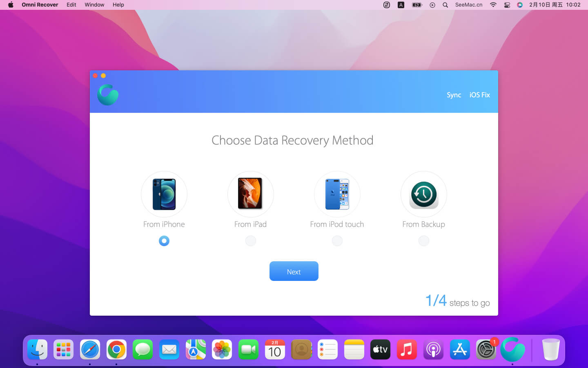This screenshot has width=588, height=368.
Task: Open Omni Recover from the Dock
Action: coord(512,350)
